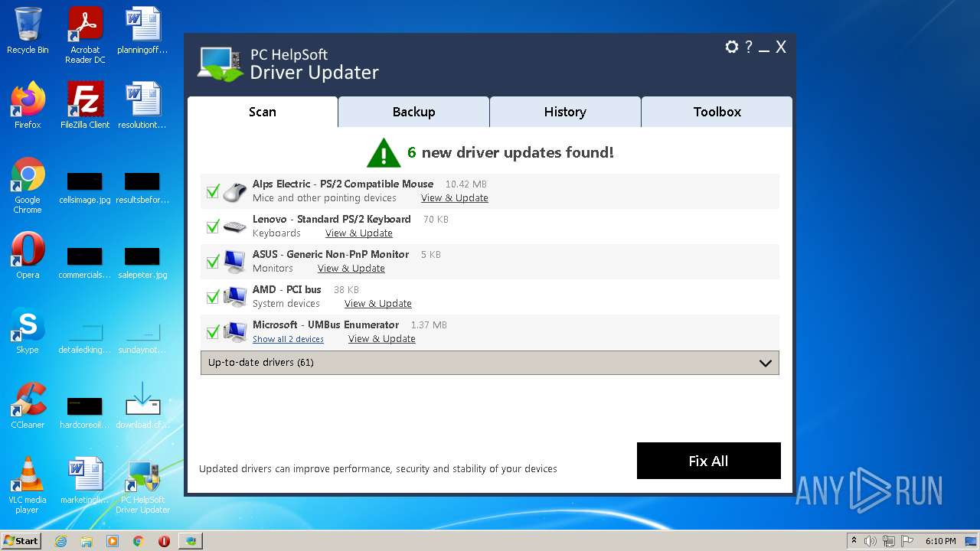Image resolution: width=980 pixels, height=551 pixels.
Task: Uncheck Lenovo Standard PS/2 Keyboard driver
Action: pos(213,227)
